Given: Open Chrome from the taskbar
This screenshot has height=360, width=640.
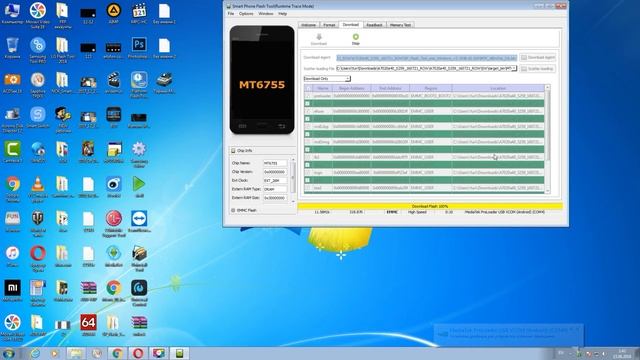Looking at the screenshot, I should [x=117, y=353].
